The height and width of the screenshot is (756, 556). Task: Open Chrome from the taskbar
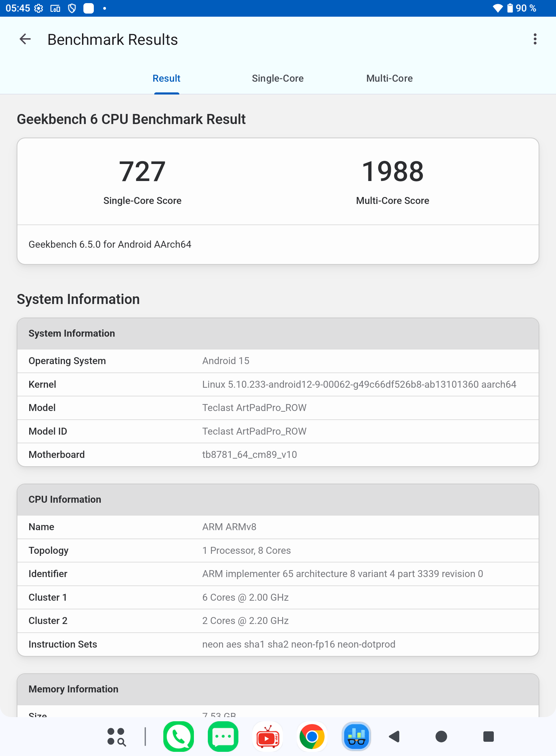coord(312,736)
